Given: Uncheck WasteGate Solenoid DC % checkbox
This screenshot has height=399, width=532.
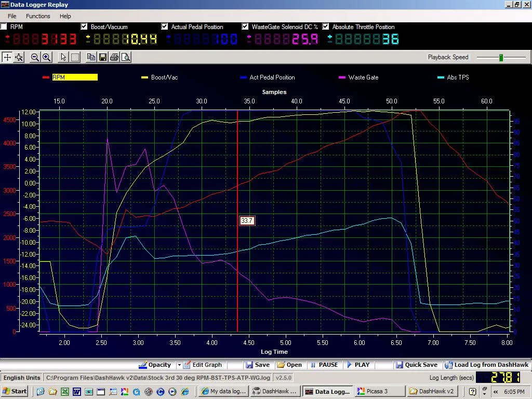Looking at the screenshot, I should click(x=245, y=26).
